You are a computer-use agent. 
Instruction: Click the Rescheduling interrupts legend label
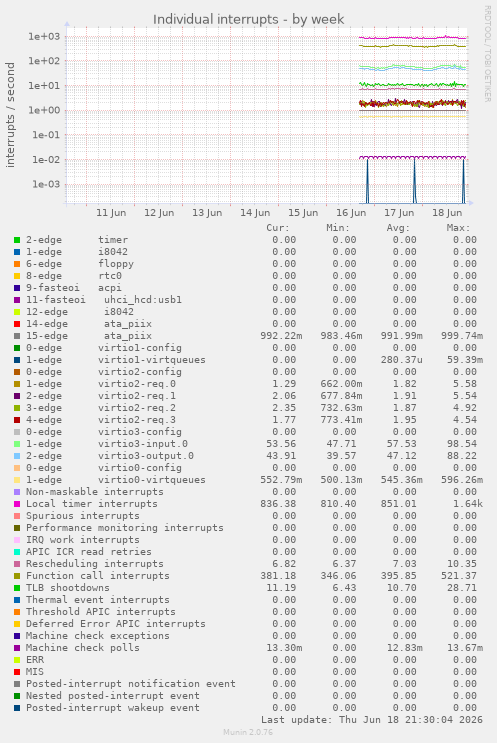tap(95, 564)
